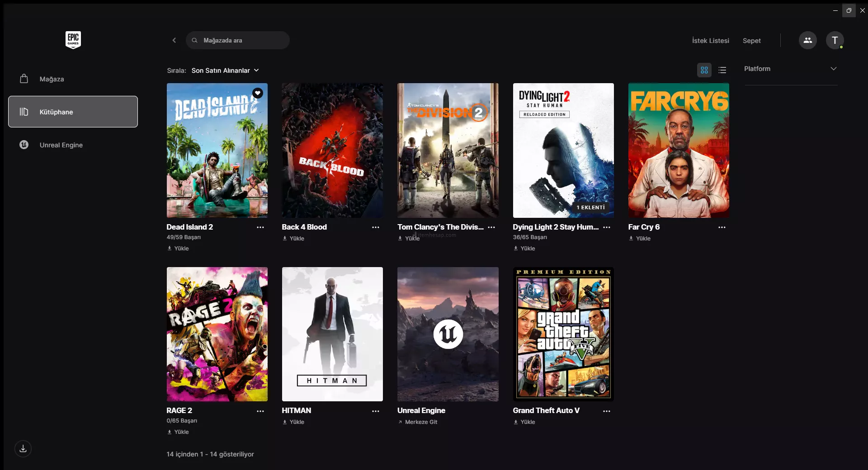
Task: Open the Mağaza section in sidebar
Action: point(52,79)
